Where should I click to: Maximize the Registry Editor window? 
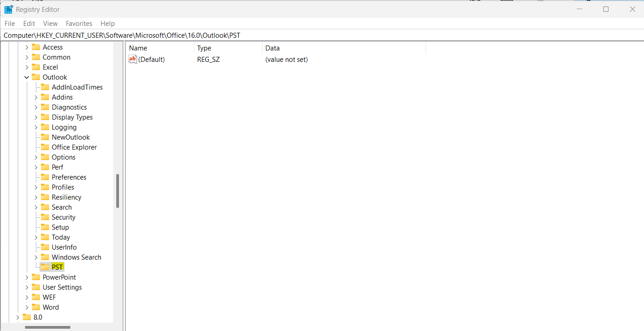[606, 9]
